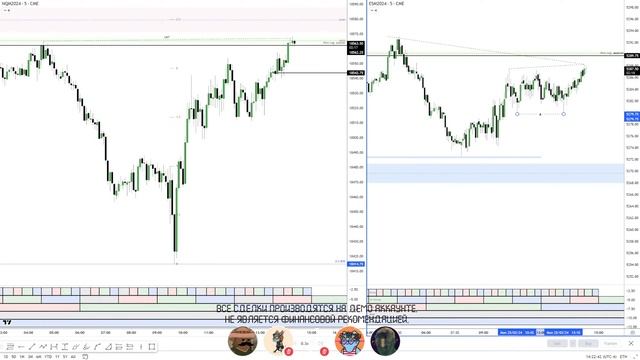Collapse the NQM2024 chart legend
This screenshot has width=640, height=360.
point(5,10)
